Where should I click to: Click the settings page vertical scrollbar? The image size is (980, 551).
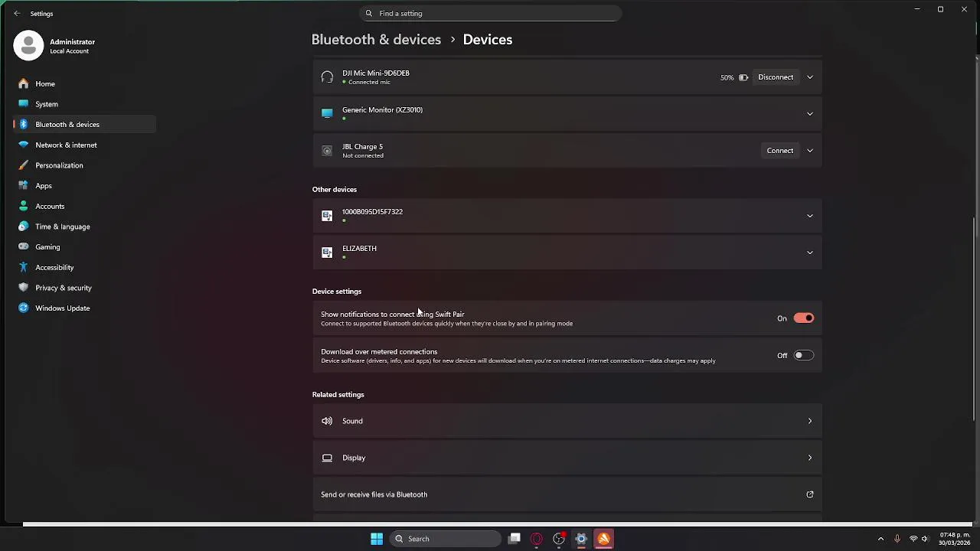tap(975, 318)
